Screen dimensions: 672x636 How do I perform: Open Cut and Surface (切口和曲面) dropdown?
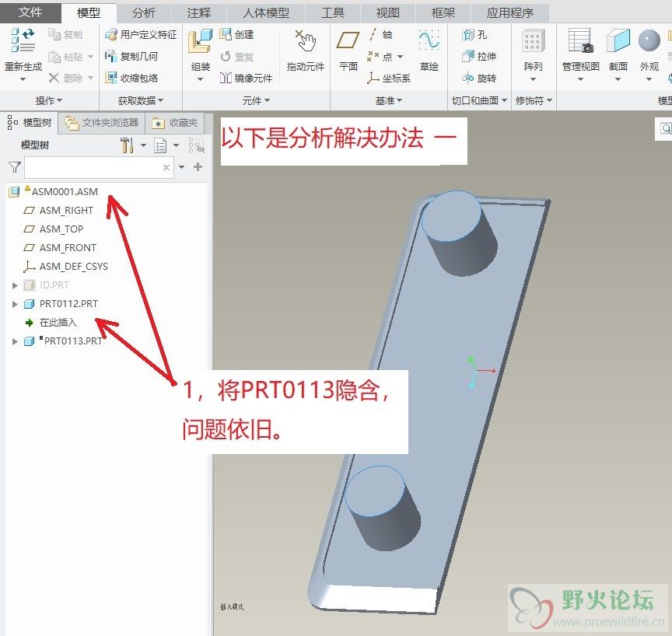[479, 100]
